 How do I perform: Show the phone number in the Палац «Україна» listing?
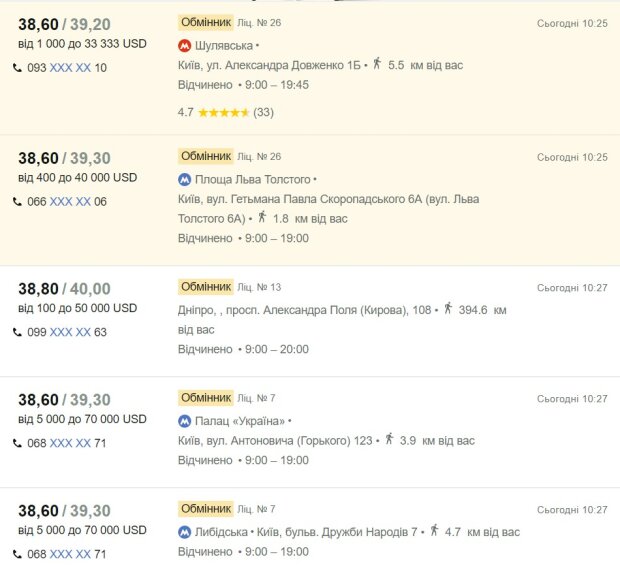[x=70, y=444]
